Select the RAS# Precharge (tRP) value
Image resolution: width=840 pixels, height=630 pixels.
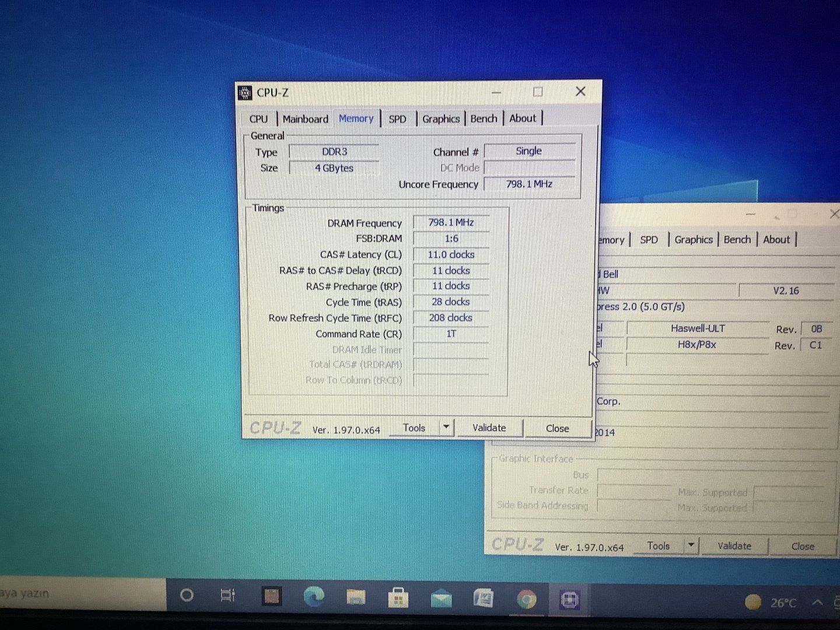(x=451, y=286)
